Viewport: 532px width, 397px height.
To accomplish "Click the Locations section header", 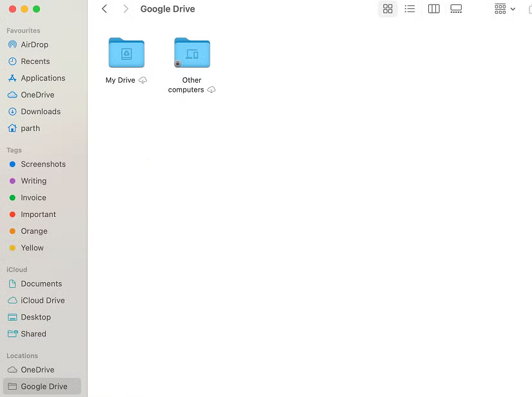I will pos(22,356).
